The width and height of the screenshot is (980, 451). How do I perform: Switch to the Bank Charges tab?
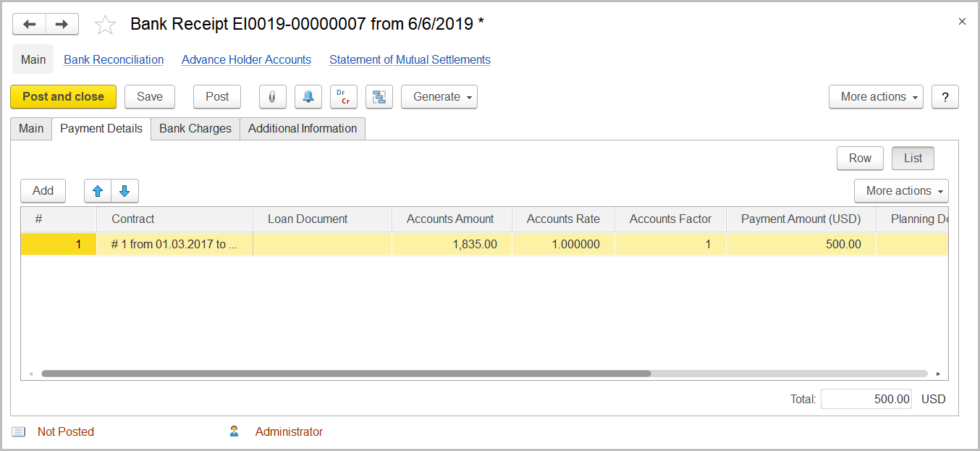[x=195, y=129]
